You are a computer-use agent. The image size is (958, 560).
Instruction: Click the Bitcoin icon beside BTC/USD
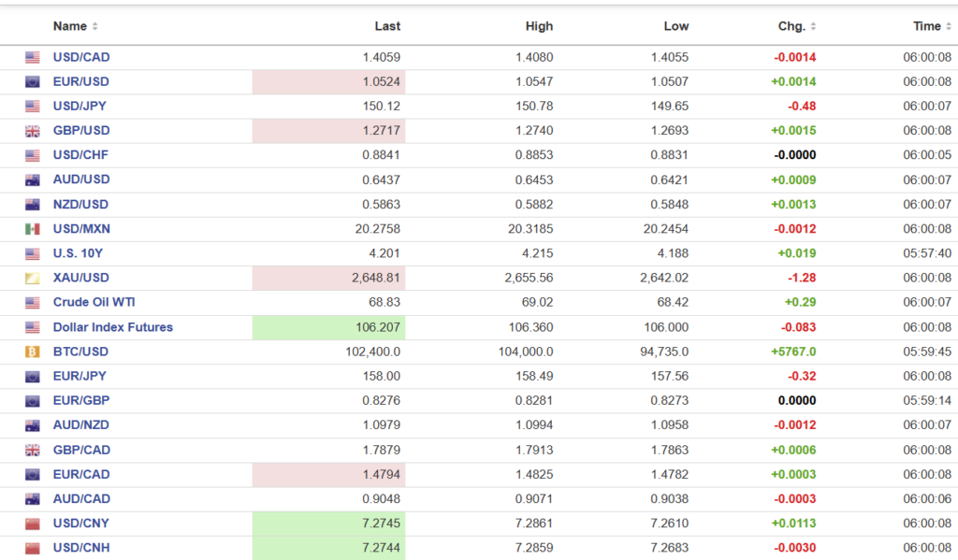click(x=33, y=352)
